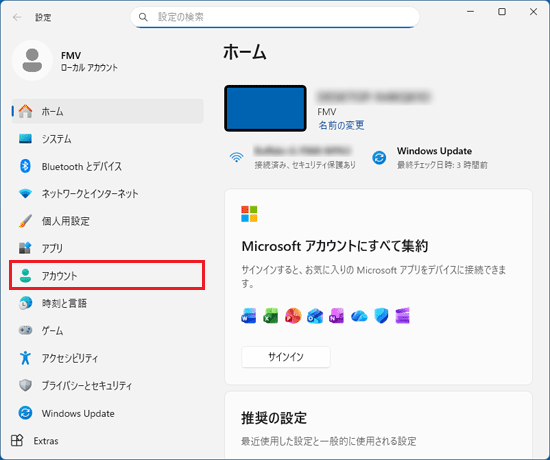Open プライバシーとセキュリティ settings
This screenshot has width=550, height=460.
pyautogui.click(x=108, y=385)
